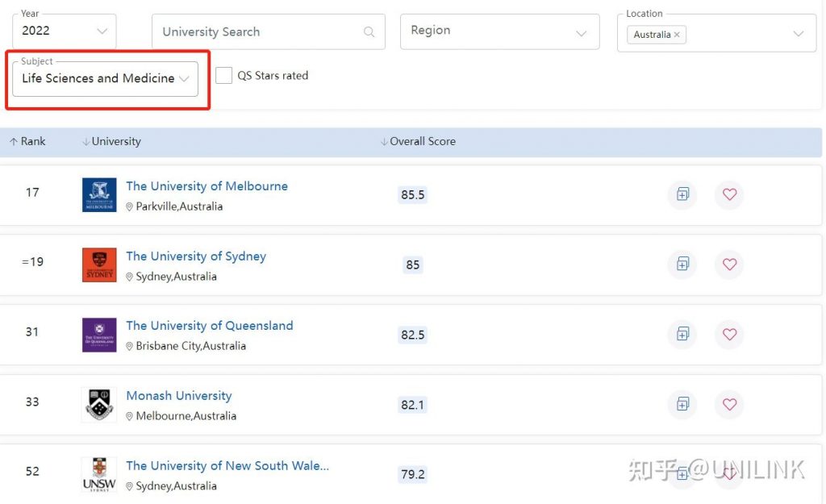Image resolution: width=826 pixels, height=504 pixels.
Task: Click the 82.1 overall score
Action: (412, 405)
